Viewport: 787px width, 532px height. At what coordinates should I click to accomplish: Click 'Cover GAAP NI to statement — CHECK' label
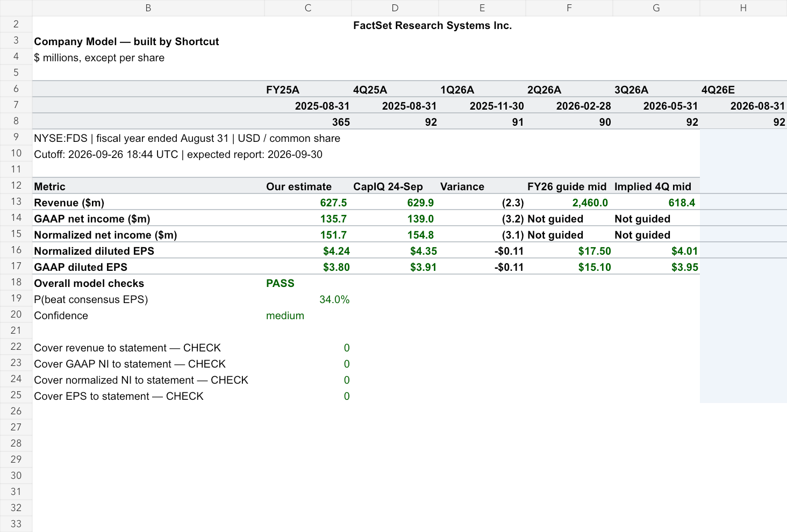point(130,364)
